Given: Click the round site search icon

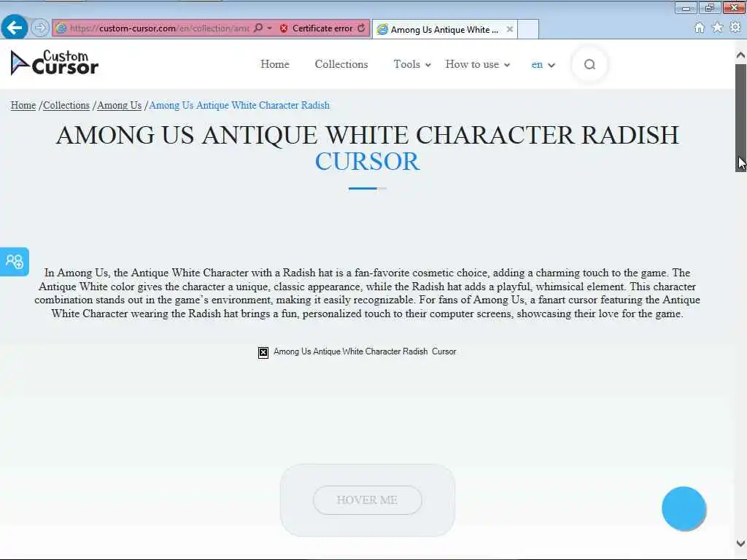Looking at the screenshot, I should point(589,64).
